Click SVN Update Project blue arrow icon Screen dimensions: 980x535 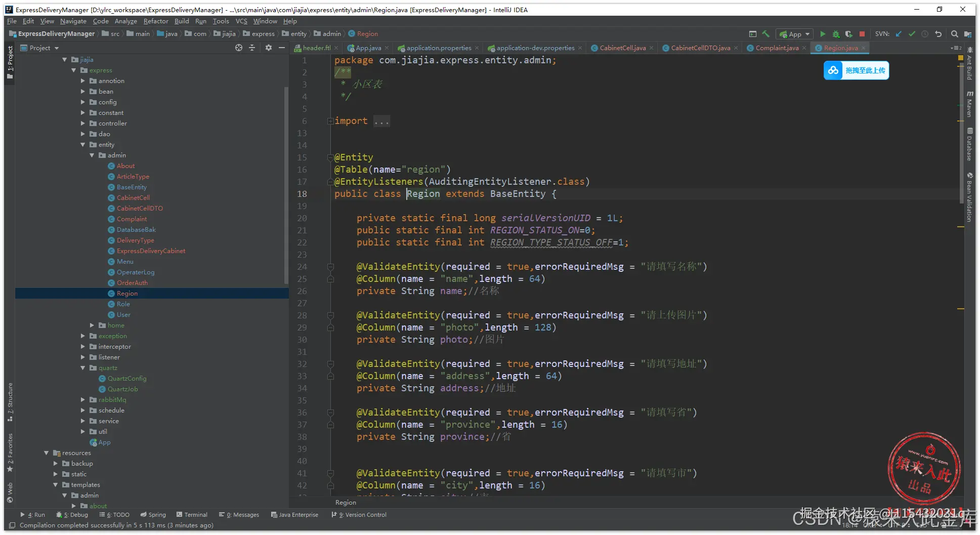(899, 34)
